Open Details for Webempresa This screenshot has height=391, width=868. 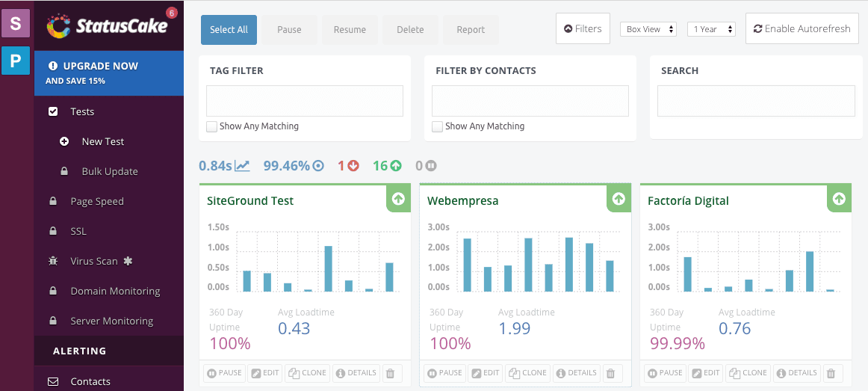pyautogui.click(x=577, y=373)
